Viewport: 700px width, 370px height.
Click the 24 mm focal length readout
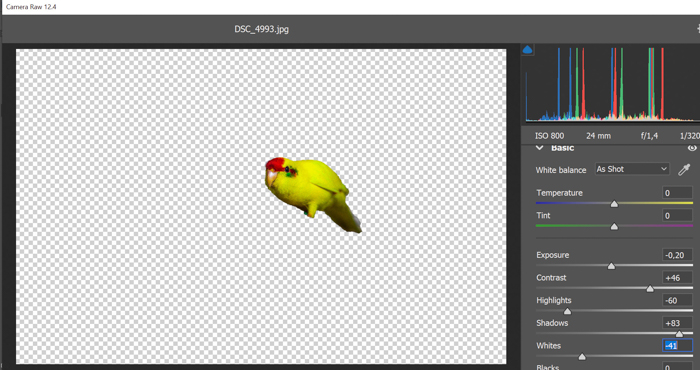coord(598,136)
